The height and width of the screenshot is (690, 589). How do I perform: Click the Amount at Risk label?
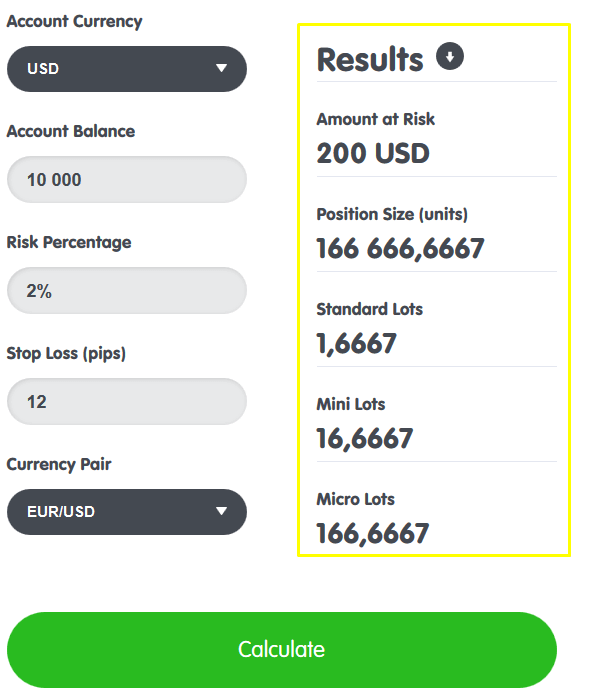pos(375,119)
